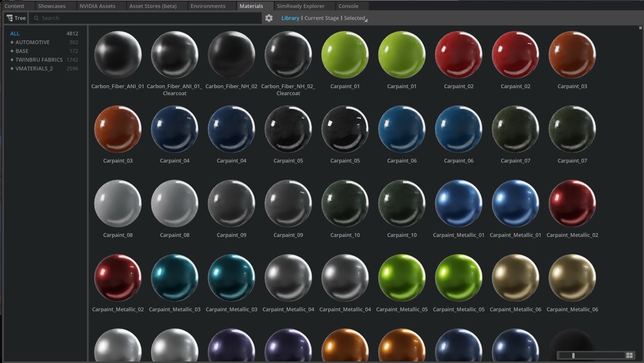Open the gear settings icon
Screen dimensions: 644x363
269,18
